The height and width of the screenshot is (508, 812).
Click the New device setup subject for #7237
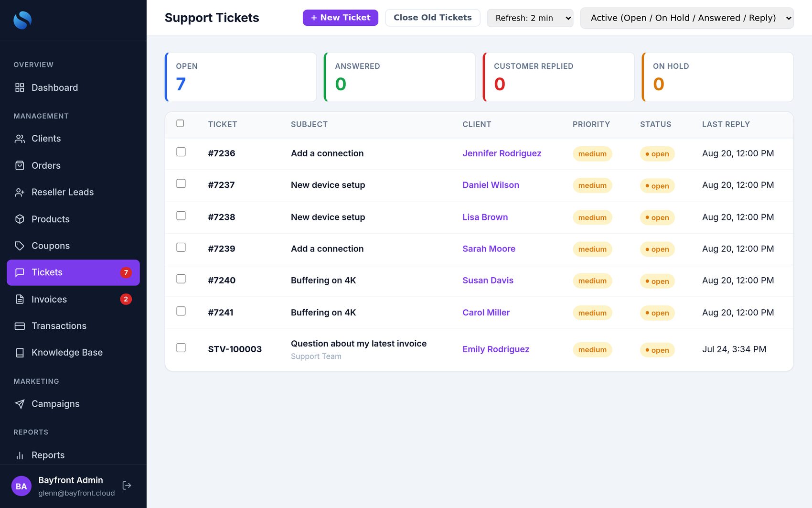coord(328,185)
